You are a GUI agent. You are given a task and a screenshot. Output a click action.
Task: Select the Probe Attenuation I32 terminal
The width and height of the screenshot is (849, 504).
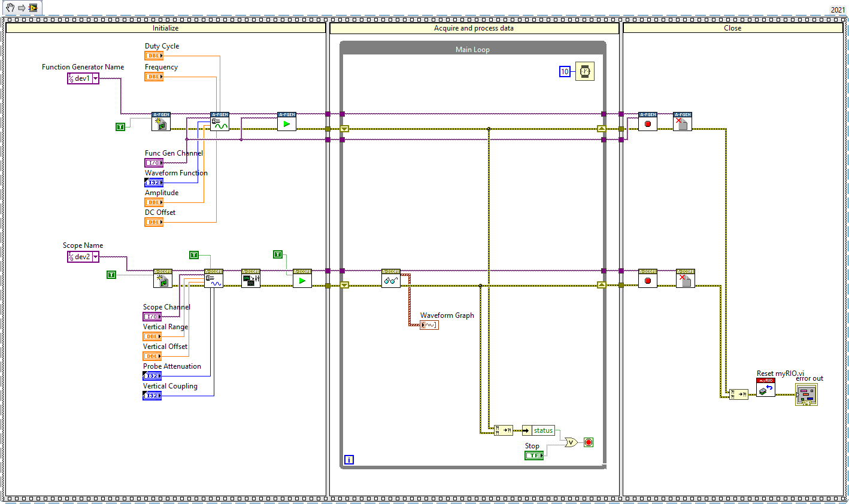[152, 376]
